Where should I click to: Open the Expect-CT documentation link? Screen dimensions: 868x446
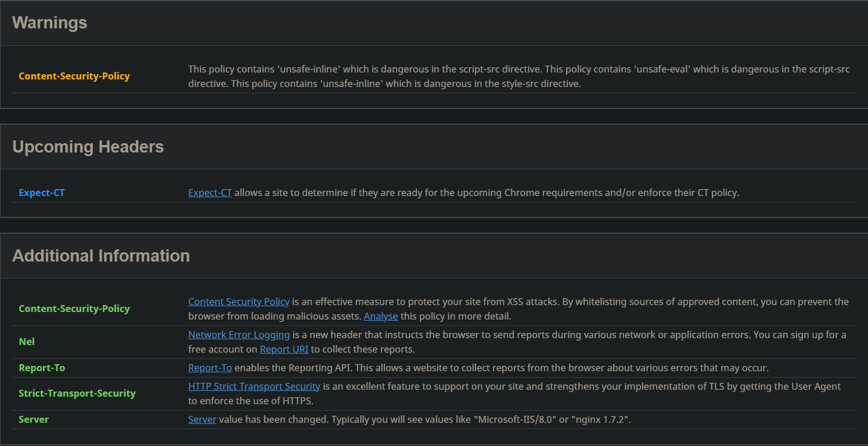pos(210,192)
